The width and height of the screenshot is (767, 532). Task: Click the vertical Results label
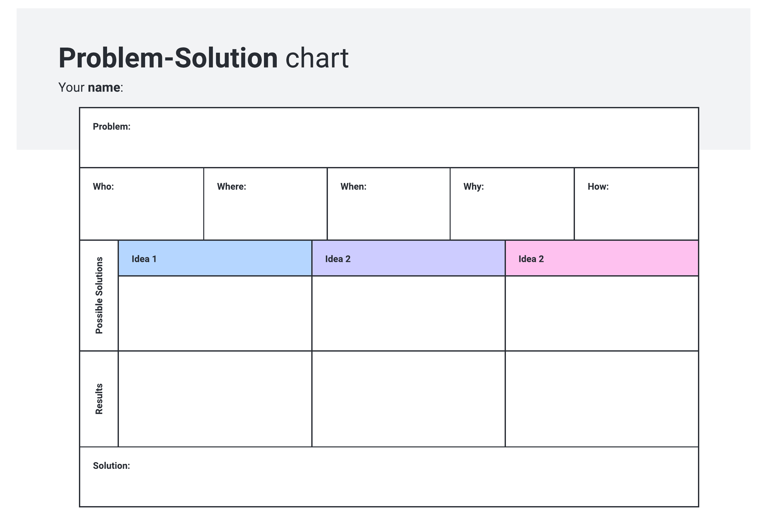point(99,399)
